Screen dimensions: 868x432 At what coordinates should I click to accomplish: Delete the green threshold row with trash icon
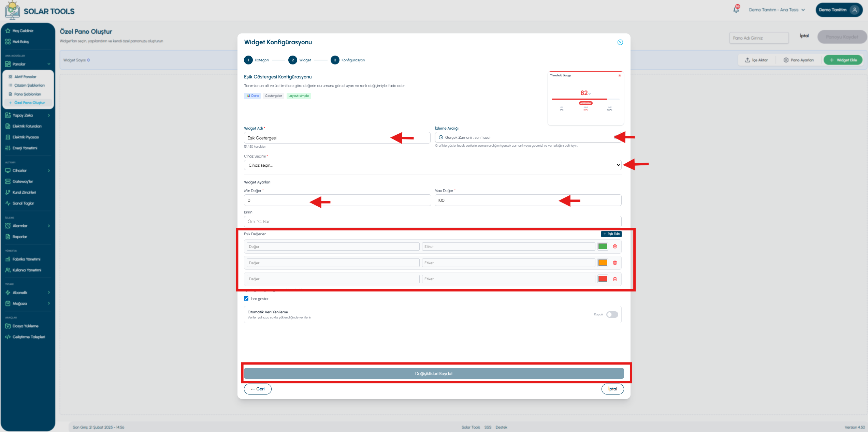615,246
